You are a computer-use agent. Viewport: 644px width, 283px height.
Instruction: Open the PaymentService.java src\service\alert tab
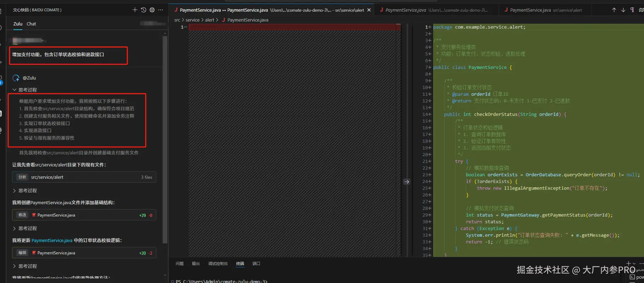tap(546, 10)
